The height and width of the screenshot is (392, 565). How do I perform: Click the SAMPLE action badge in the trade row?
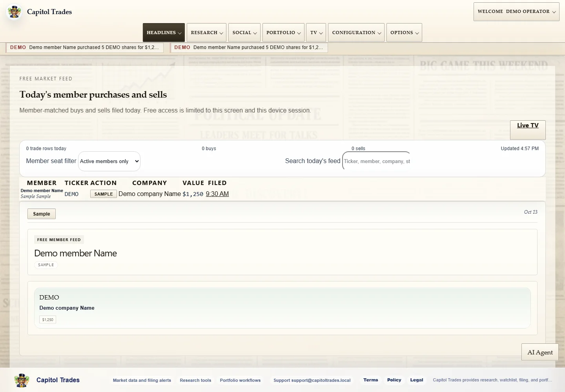click(x=104, y=194)
